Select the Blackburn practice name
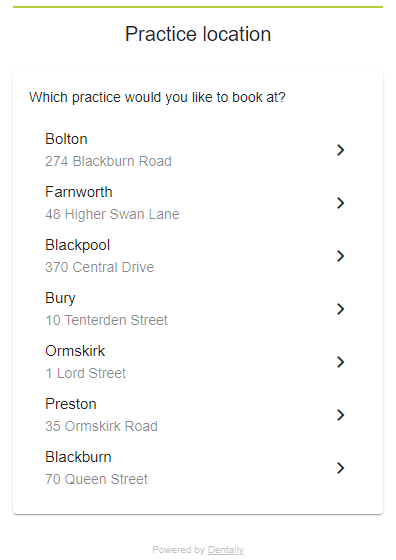The width and height of the screenshot is (396, 560). (x=78, y=457)
